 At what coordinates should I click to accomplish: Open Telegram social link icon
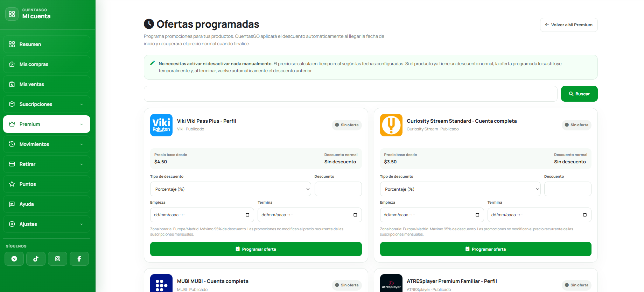click(14, 259)
